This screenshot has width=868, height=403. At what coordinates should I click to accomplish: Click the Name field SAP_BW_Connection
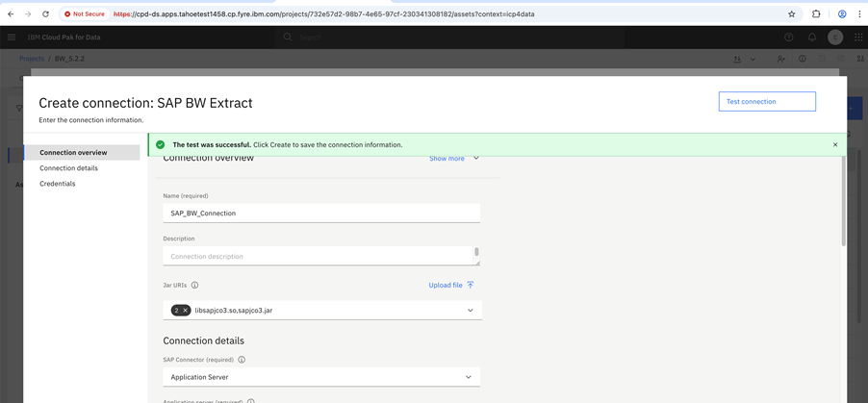(321, 214)
